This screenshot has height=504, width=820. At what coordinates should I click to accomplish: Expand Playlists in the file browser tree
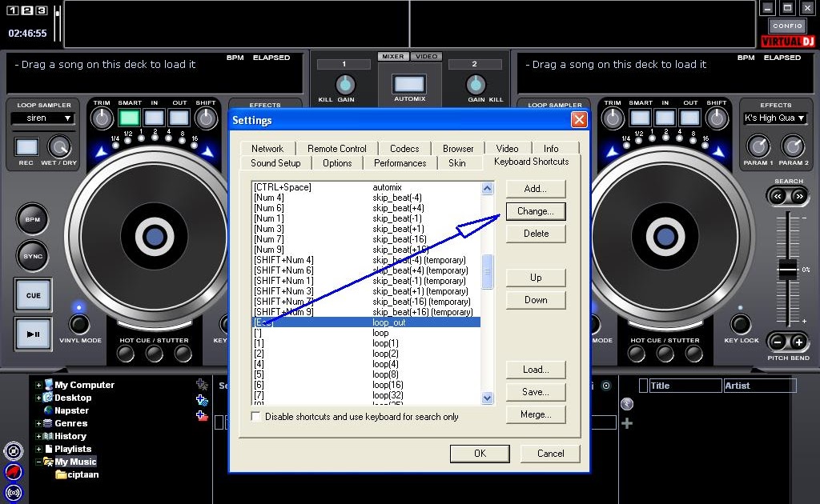38,449
